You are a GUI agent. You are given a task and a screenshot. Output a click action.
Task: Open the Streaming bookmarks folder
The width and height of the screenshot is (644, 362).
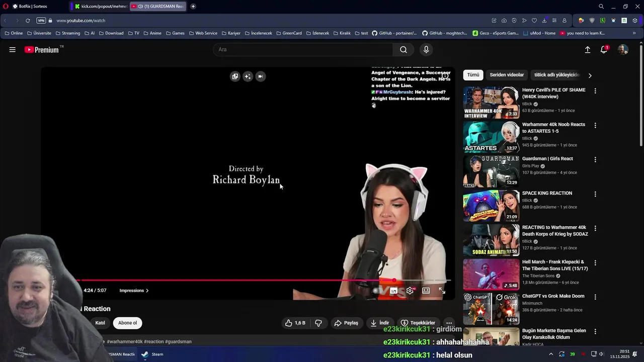point(68,33)
